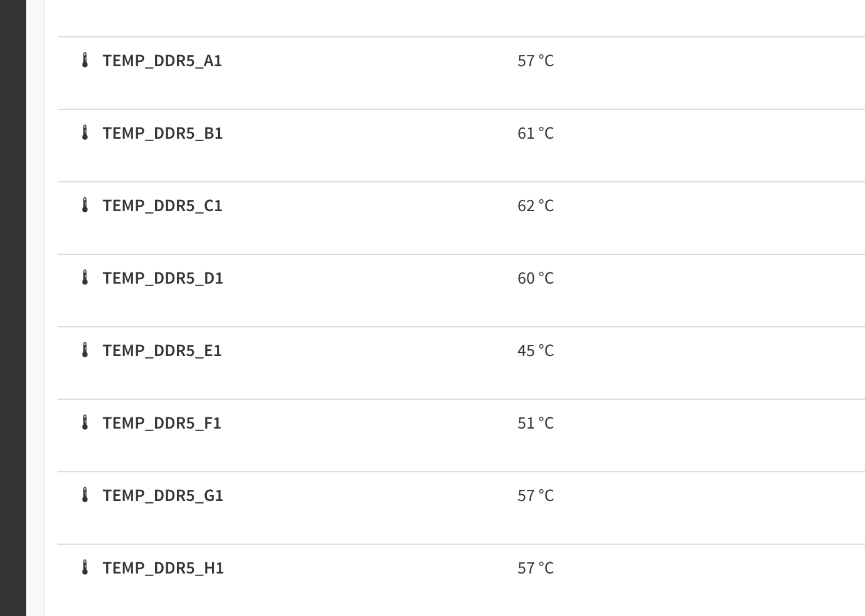Select the TEMP_DDR5_E1 sensor label
Screen dimensions: 865x616
162,350
